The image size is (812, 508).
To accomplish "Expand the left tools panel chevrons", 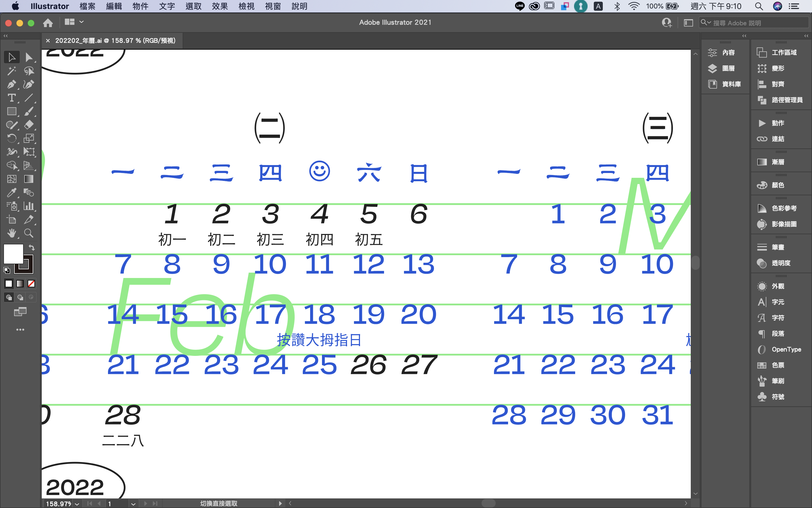I will click(x=6, y=36).
